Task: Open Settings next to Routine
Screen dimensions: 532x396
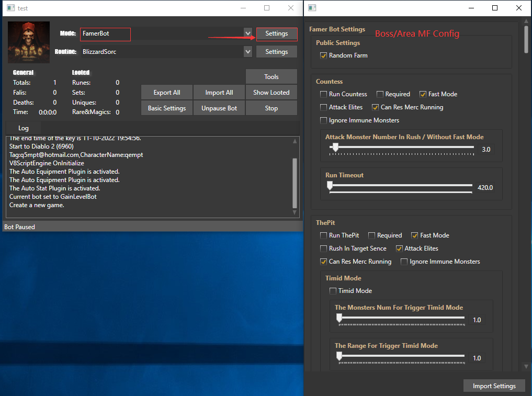Action: coord(277,52)
